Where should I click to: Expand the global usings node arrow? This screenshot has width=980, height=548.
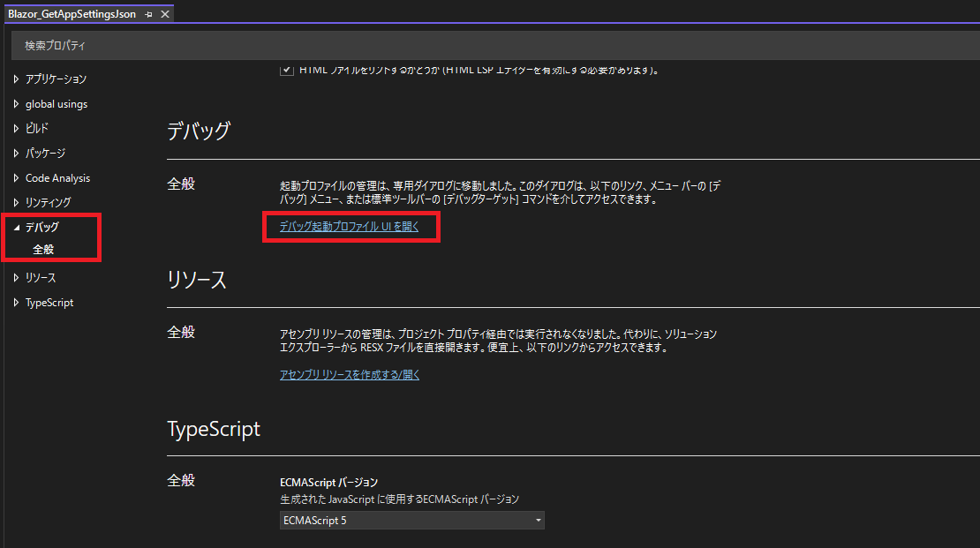16,104
